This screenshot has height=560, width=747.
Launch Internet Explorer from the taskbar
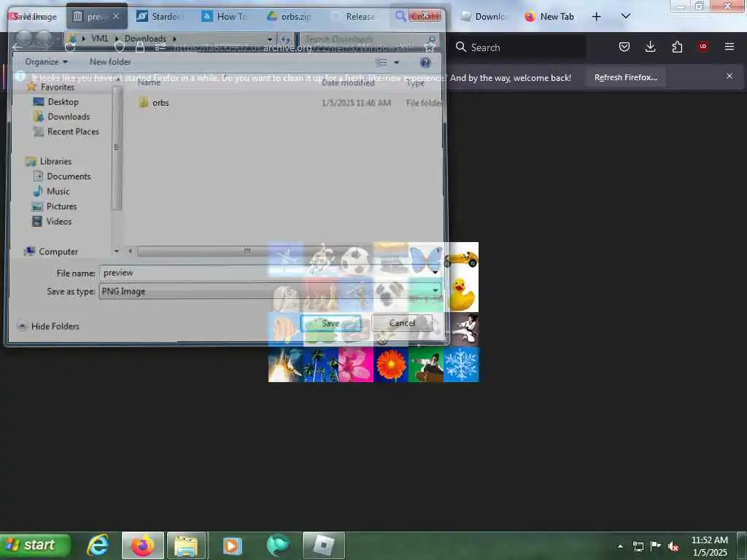pyautogui.click(x=98, y=545)
